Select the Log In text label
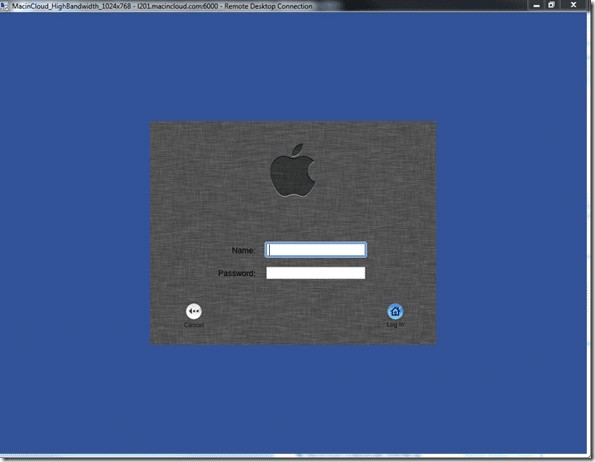 point(395,325)
